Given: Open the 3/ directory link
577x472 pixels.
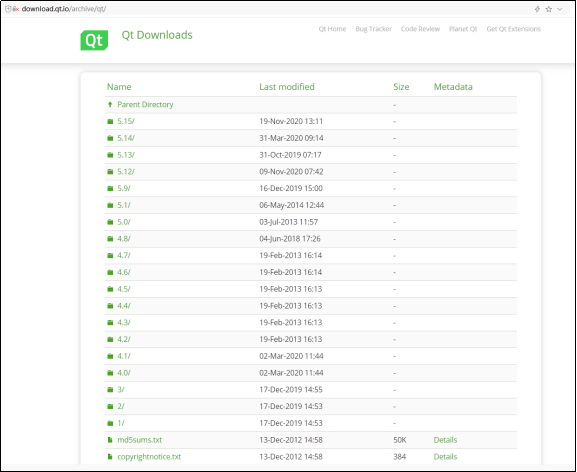Looking at the screenshot, I should pyautogui.click(x=121, y=390).
